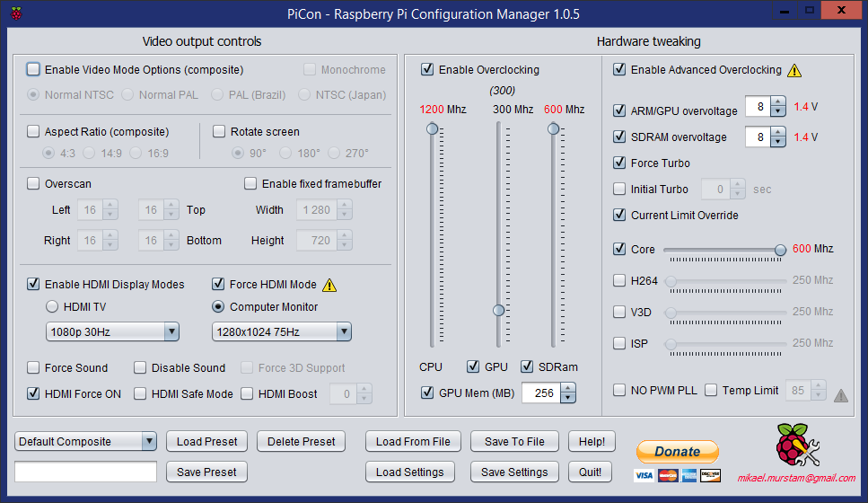868x503 pixels.
Task: Check the NO PWM PLL option
Action: 619,390
